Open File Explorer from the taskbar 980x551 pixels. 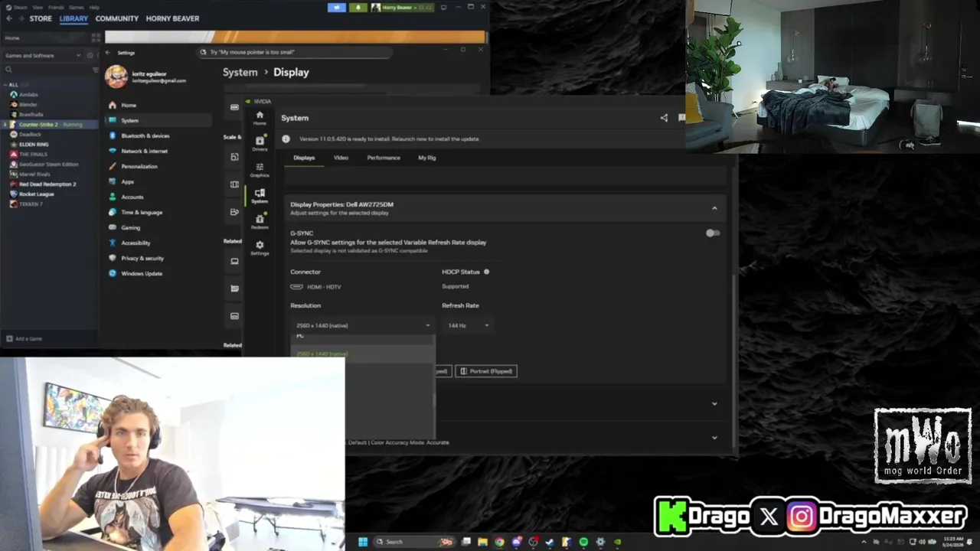click(x=482, y=542)
